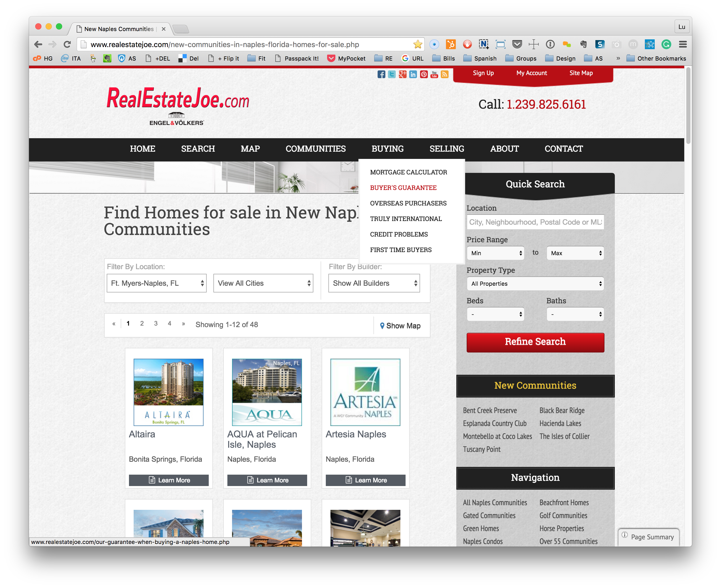The height and width of the screenshot is (588, 721).
Task: Click the LinkedIn social icon
Action: (x=413, y=74)
